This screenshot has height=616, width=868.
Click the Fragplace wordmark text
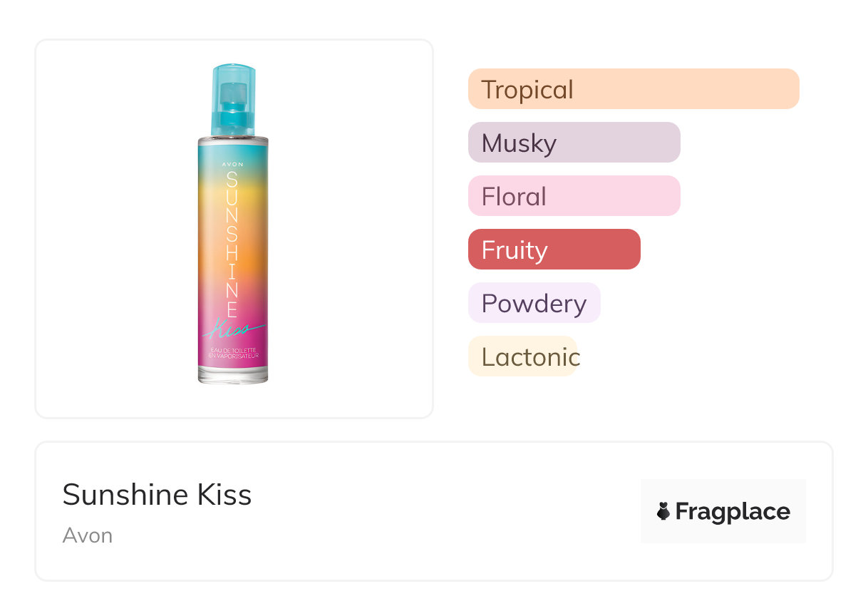coord(733,511)
